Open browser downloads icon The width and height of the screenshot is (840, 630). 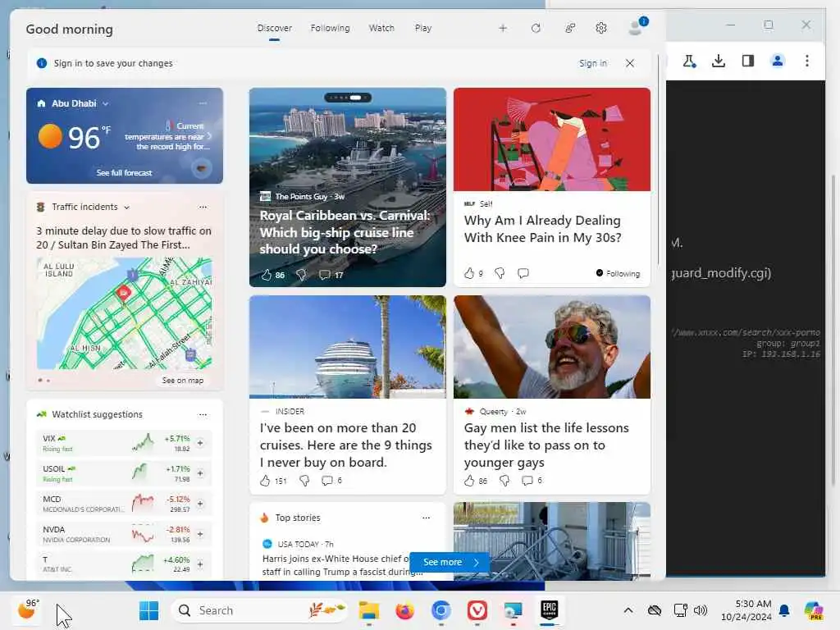click(719, 61)
